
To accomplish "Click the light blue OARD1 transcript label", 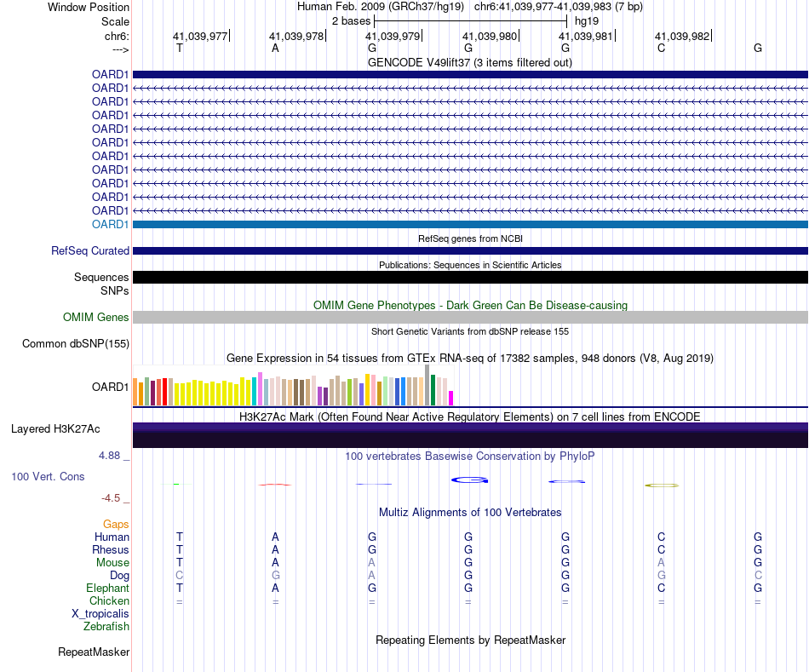I will coord(110,224).
